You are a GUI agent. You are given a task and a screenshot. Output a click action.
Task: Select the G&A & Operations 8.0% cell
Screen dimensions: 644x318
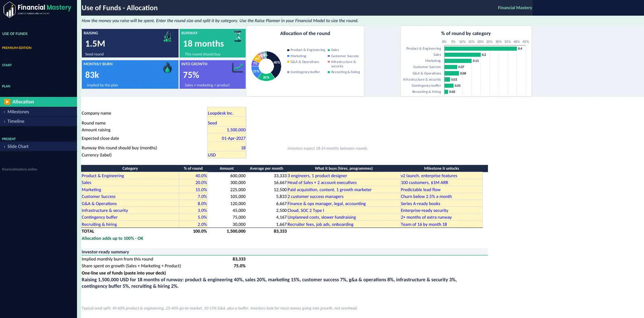(x=193, y=204)
